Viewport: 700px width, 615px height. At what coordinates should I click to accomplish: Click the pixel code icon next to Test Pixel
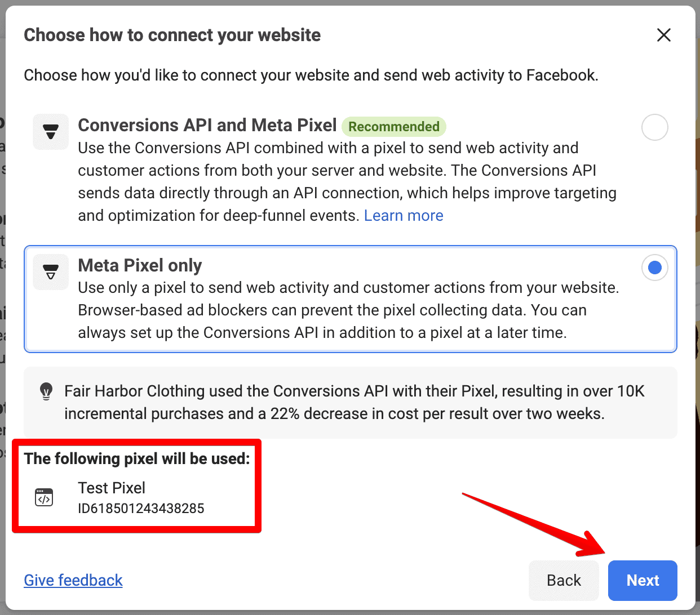pos(44,497)
